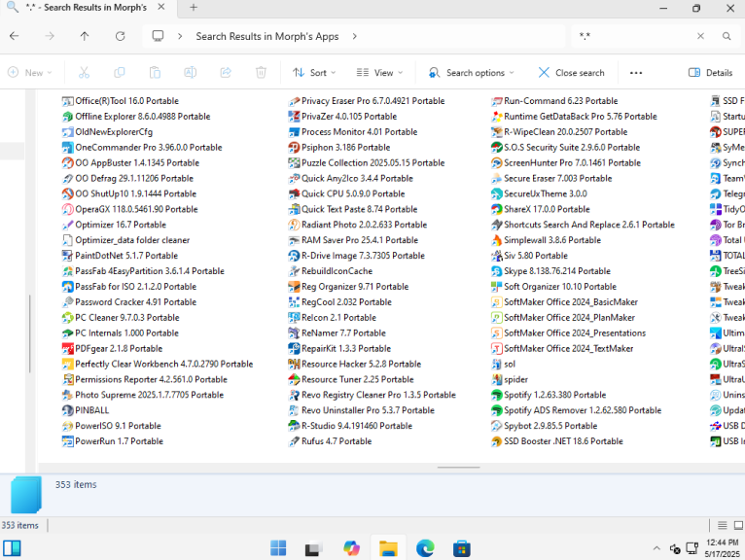Refresh the search results
The height and width of the screenshot is (560, 745).
pos(121,36)
